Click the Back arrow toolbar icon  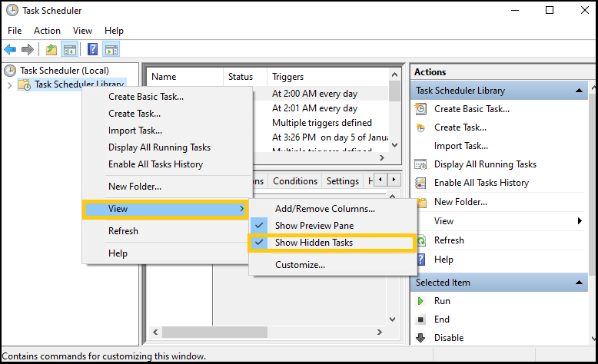point(10,49)
